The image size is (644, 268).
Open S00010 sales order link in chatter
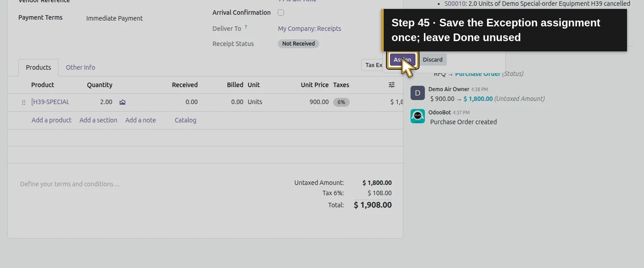[x=455, y=4]
